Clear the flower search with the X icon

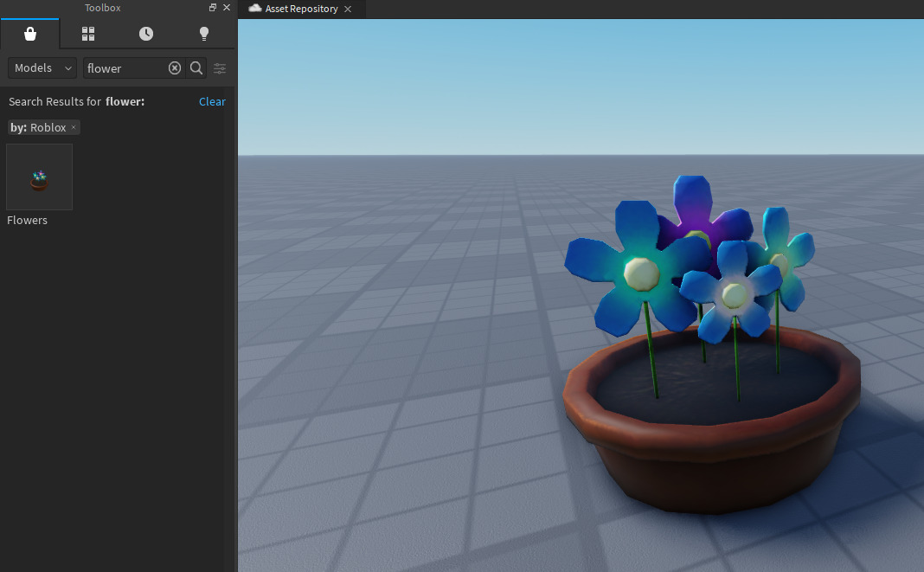click(x=175, y=67)
